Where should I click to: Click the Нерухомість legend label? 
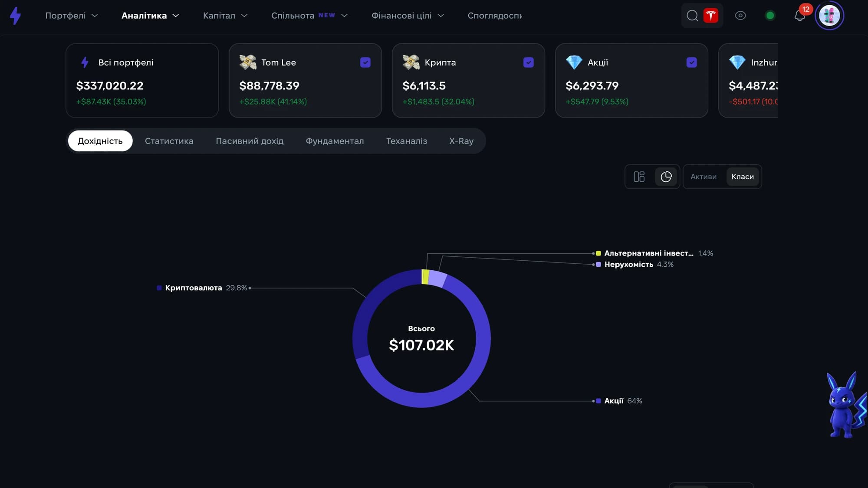[x=629, y=264]
